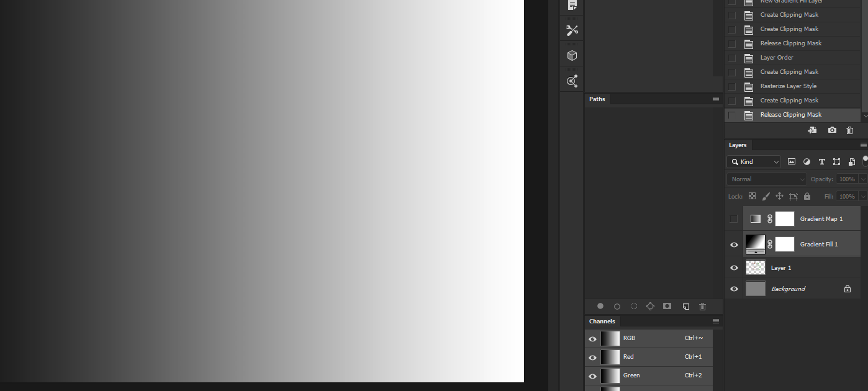This screenshot has width=868, height=391.
Task: Open the Channels panel options menu
Action: tap(716, 321)
